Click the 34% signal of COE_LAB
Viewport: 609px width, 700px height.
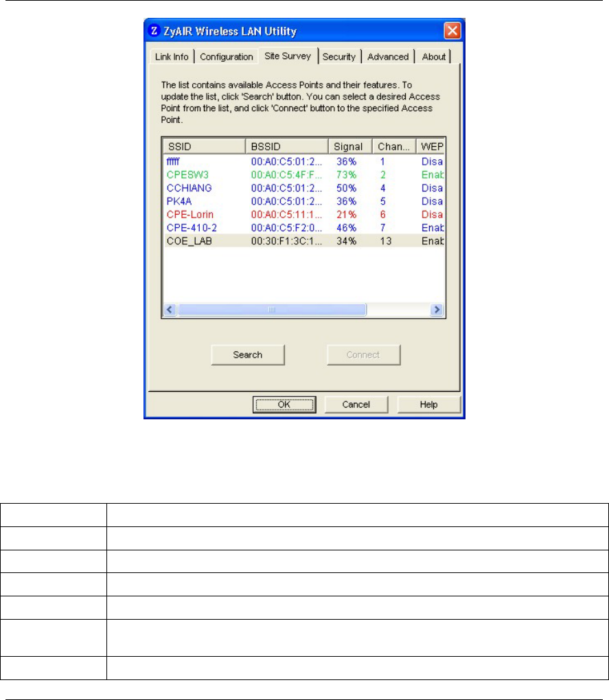click(x=347, y=241)
